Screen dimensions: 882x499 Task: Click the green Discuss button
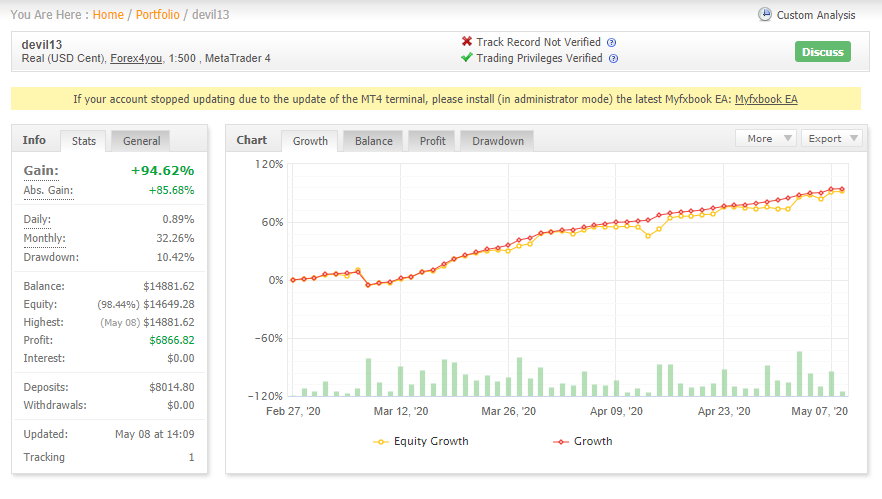coord(822,52)
